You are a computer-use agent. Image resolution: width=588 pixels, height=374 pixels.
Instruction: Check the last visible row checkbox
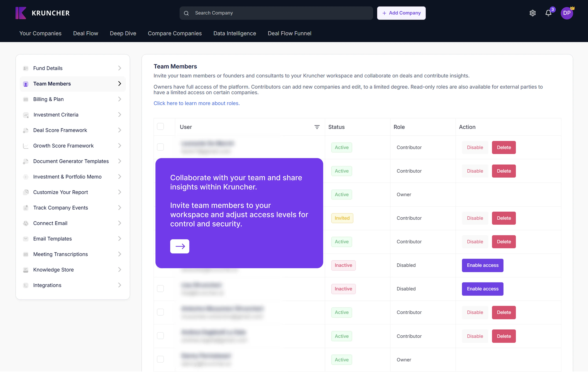[x=160, y=359]
